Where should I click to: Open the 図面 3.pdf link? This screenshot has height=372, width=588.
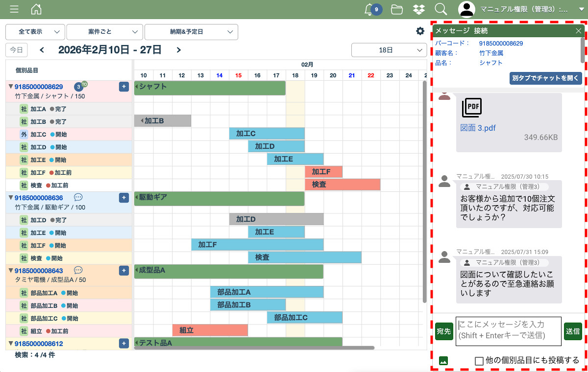[478, 128]
